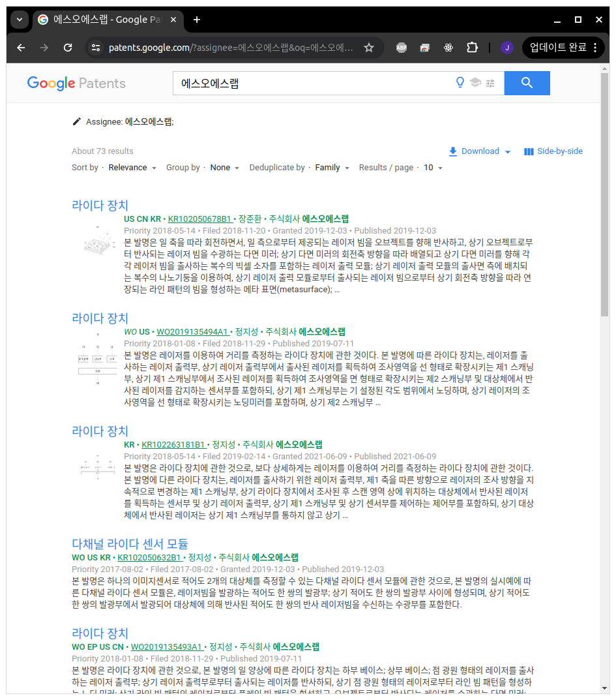Click the lightbulb suggestions icon in search bar
The height and width of the screenshot is (700, 616).
460,83
